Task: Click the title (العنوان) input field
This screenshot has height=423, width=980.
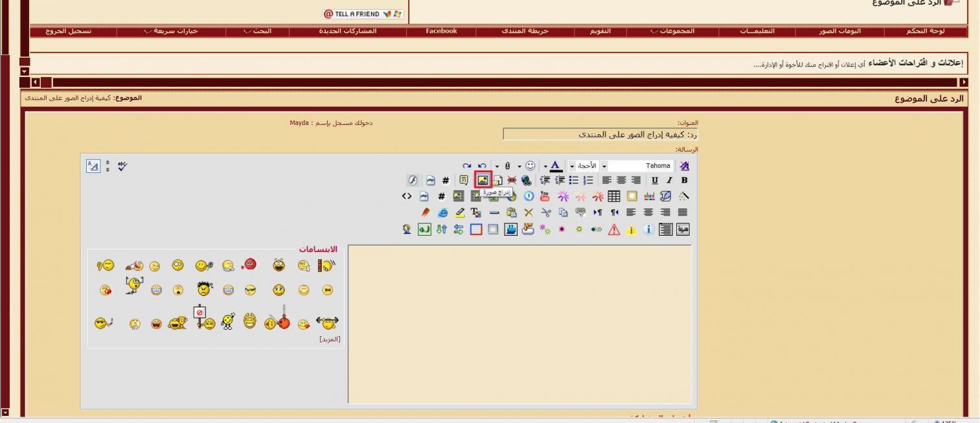Action: [600, 134]
